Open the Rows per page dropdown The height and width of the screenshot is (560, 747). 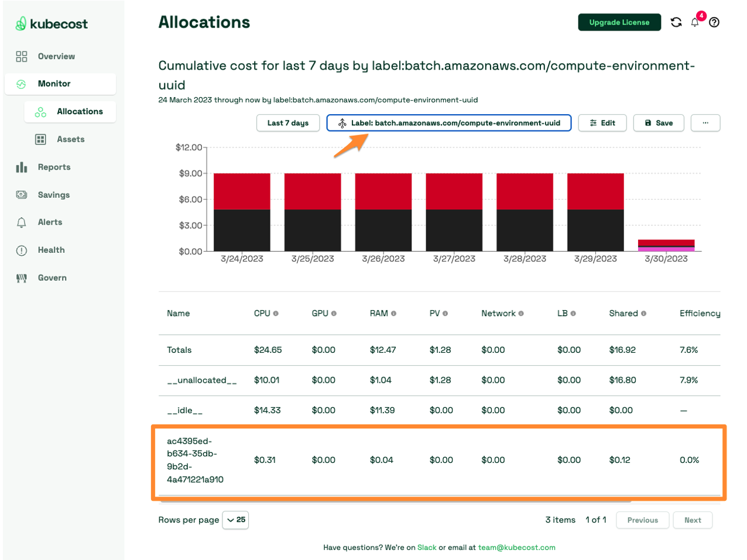[235, 520]
